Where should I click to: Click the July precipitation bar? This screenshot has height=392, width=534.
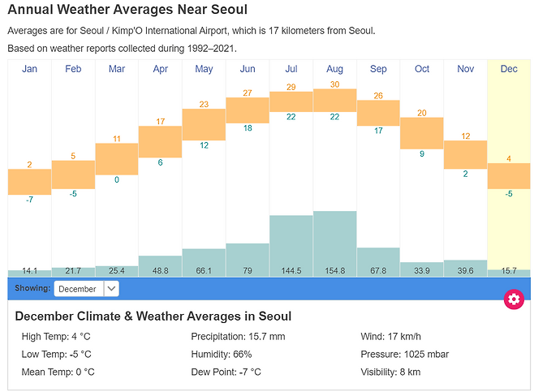291,243
